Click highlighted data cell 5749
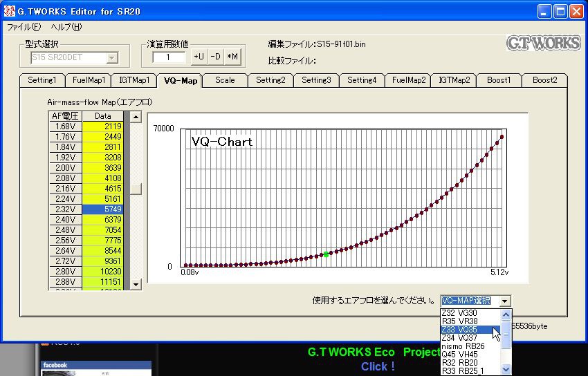The width and height of the screenshot is (588, 376). point(102,209)
